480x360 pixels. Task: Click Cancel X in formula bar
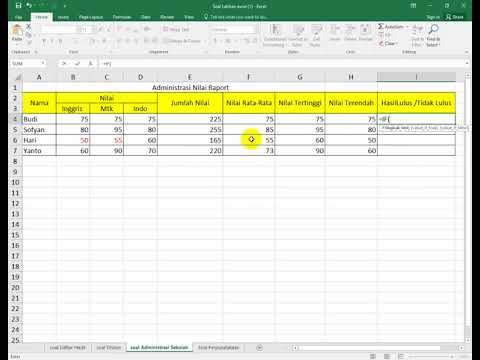64,63
